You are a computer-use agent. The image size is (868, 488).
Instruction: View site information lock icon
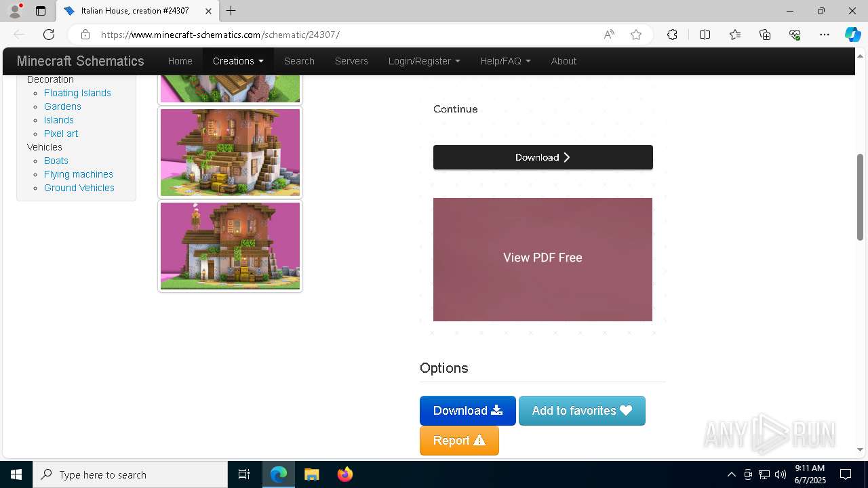point(85,35)
